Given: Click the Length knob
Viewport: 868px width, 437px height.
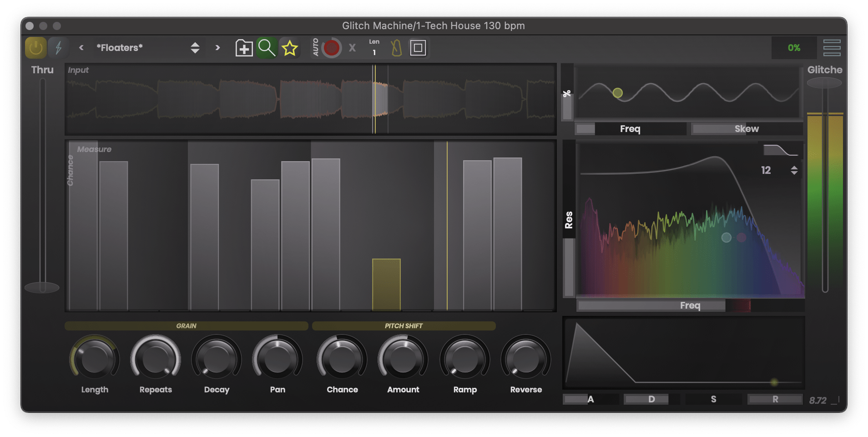Looking at the screenshot, I should click(95, 359).
